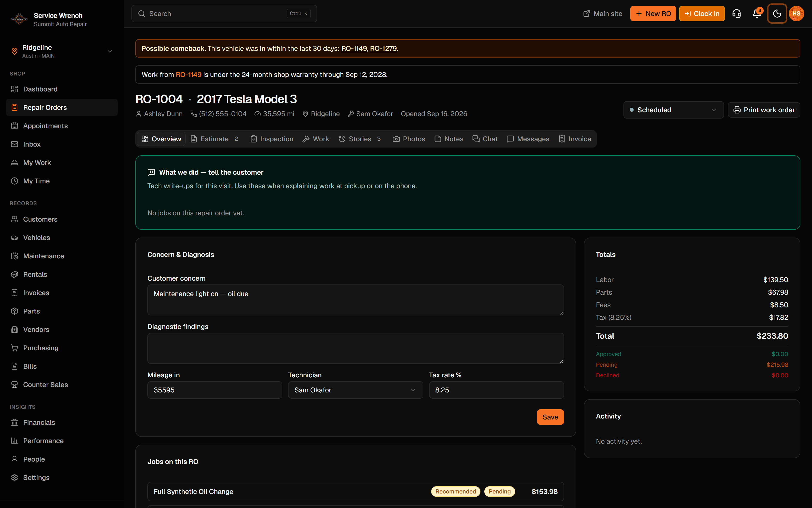This screenshot has width=812, height=508.
Task: Switch to the Notes tab
Action: 449,139
